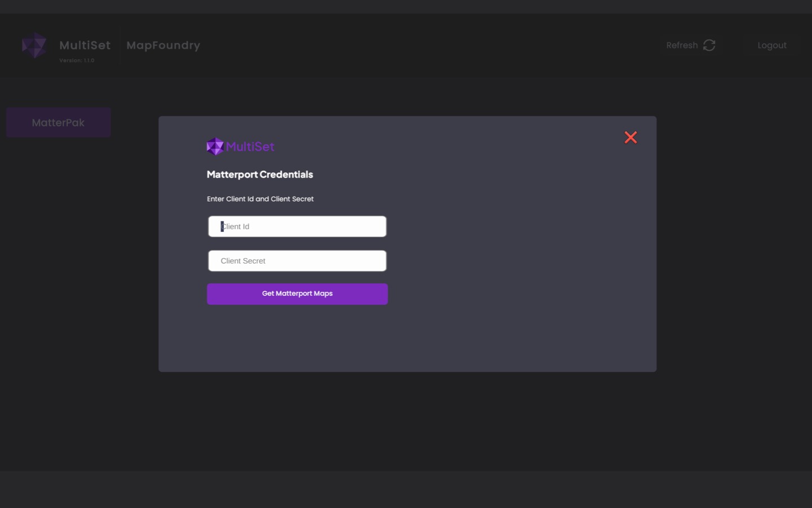Select the MatterPak sidebar button
This screenshot has height=508, width=812.
click(58, 122)
